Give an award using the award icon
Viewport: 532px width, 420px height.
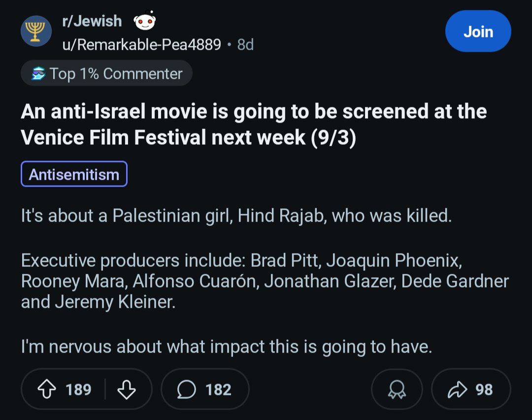(x=397, y=389)
